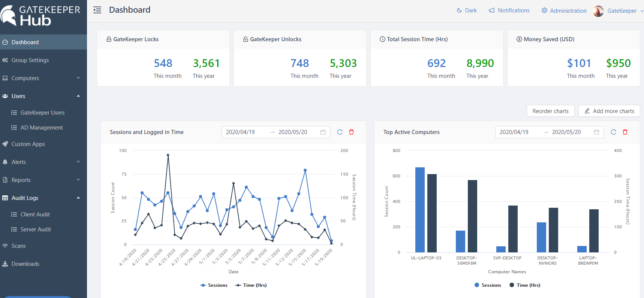The height and width of the screenshot is (298, 644).
Task: Click the Notifications megaphone icon
Action: (x=491, y=10)
